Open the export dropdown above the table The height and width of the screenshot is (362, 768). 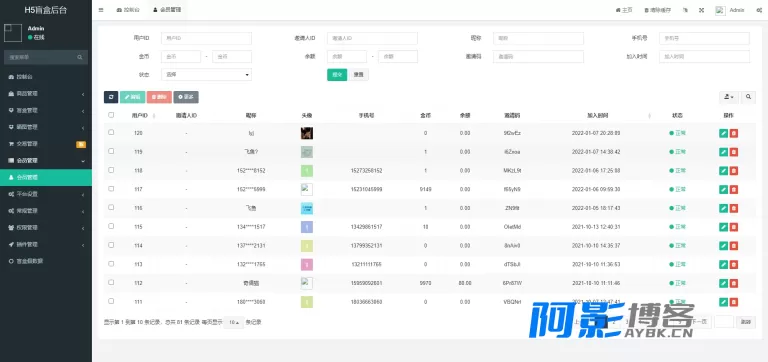[x=729, y=97]
